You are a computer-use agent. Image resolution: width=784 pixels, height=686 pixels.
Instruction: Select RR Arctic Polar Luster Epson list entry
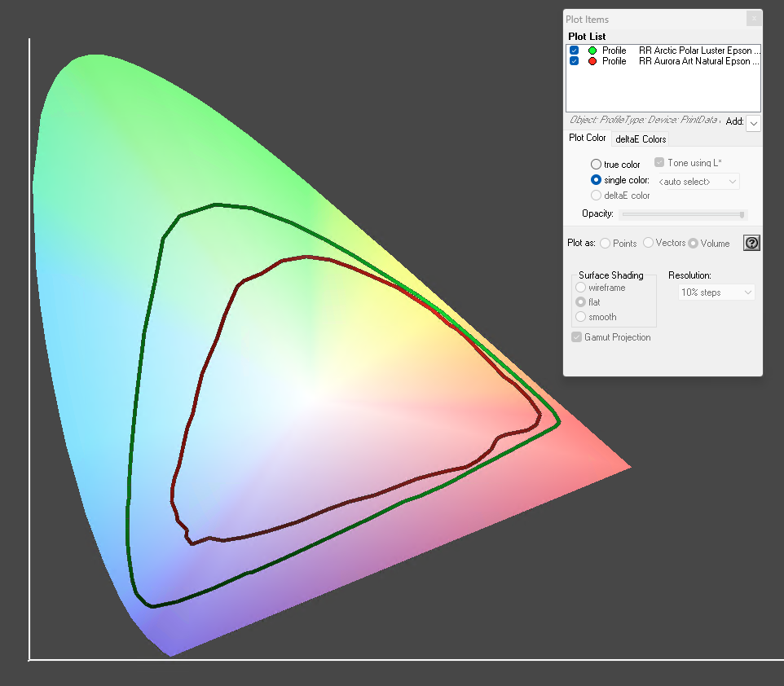pyautogui.click(x=699, y=51)
